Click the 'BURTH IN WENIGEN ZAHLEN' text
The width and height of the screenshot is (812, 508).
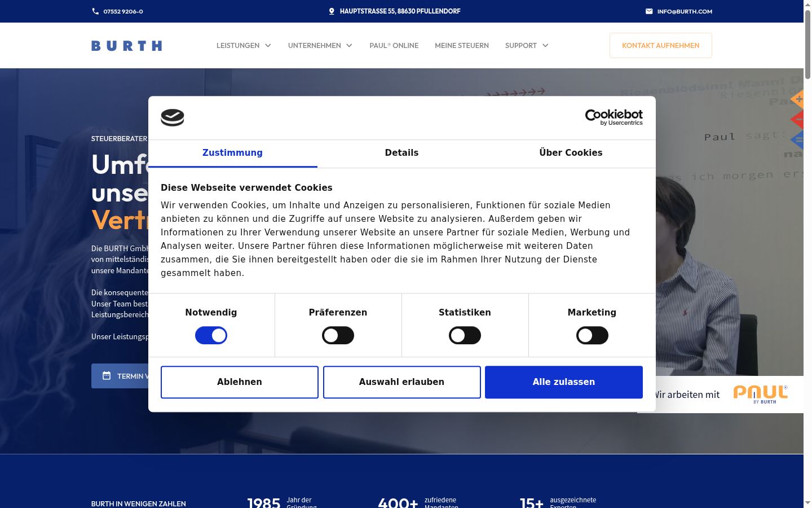(x=139, y=503)
